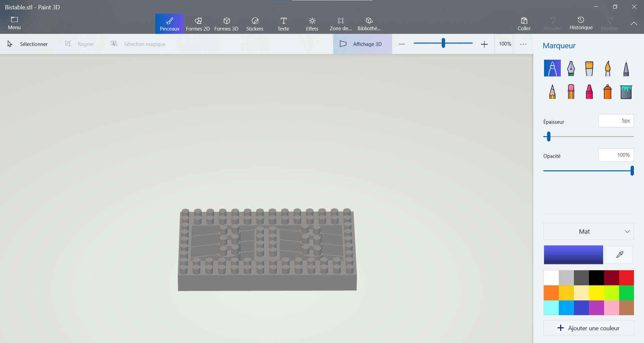
Task: Select the pale yellow color swatch
Action: coord(581,293)
